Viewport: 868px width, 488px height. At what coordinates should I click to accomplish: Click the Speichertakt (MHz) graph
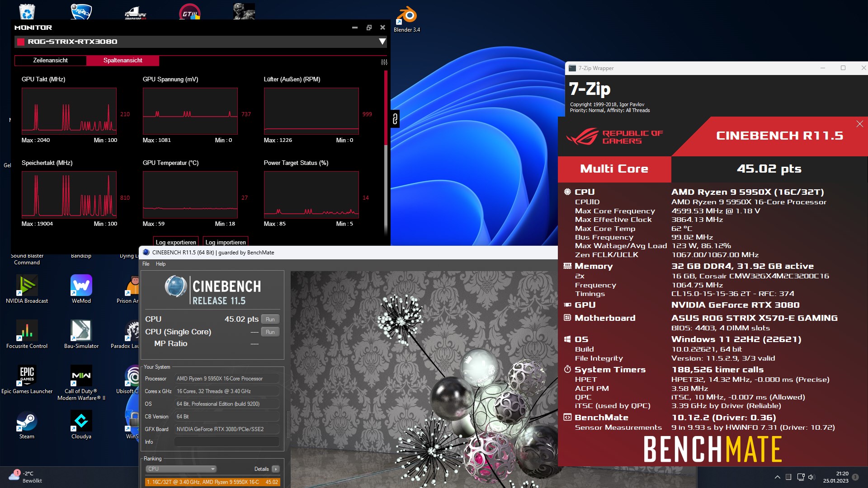(x=69, y=195)
